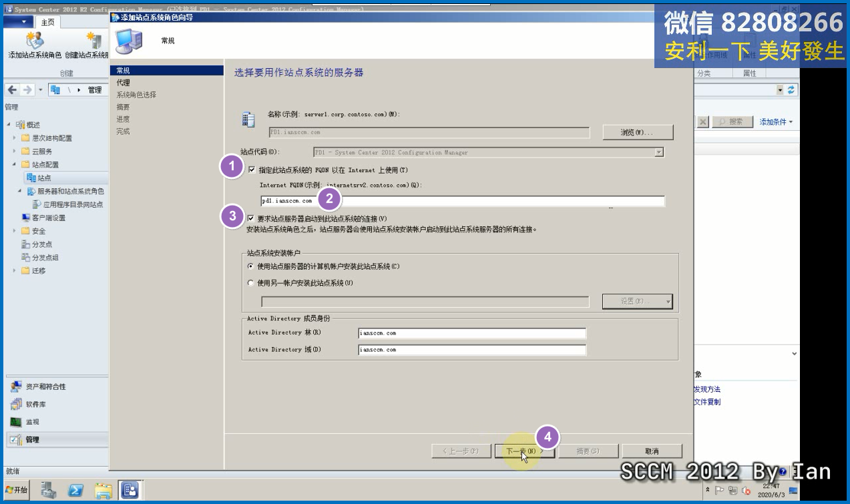Click the 设置 account dropdown button

tap(637, 302)
